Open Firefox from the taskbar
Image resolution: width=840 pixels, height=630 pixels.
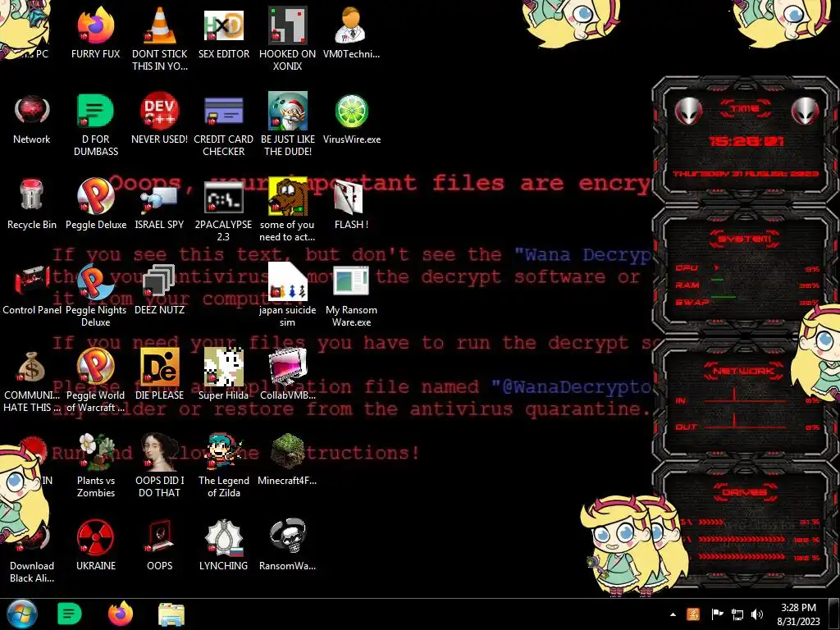point(121,614)
